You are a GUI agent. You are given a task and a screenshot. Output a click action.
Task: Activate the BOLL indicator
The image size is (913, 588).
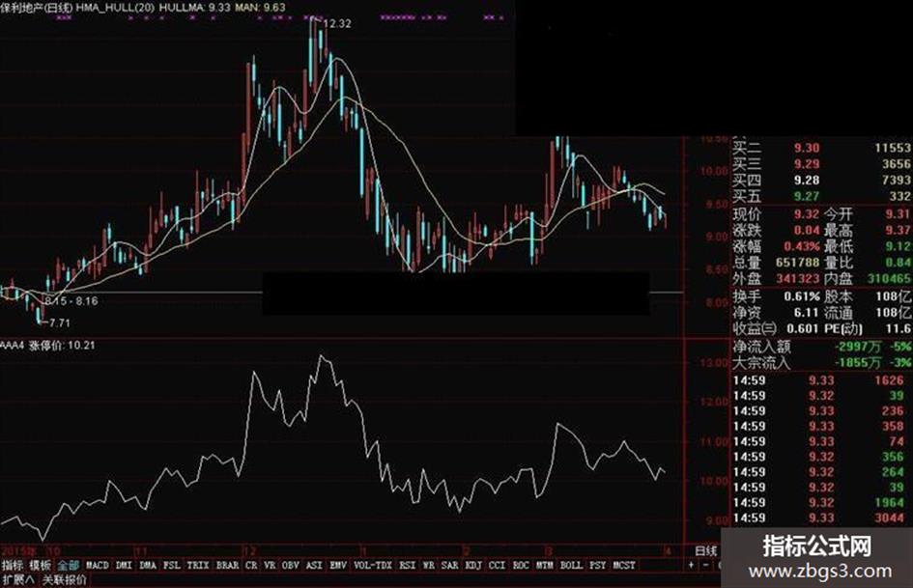(x=571, y=565)
